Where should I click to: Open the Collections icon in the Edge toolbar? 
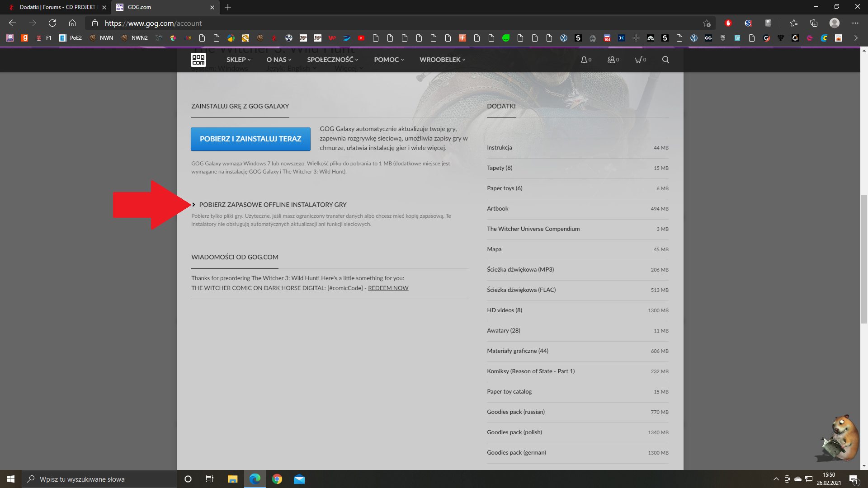coord(814,23)
